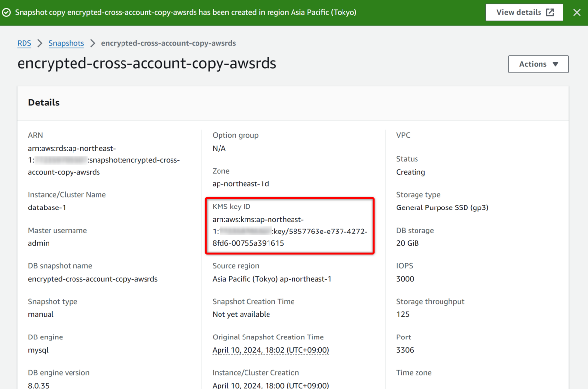Click Status value Creating
Screen dimensions: 588x389
click(x=411, y=172)
